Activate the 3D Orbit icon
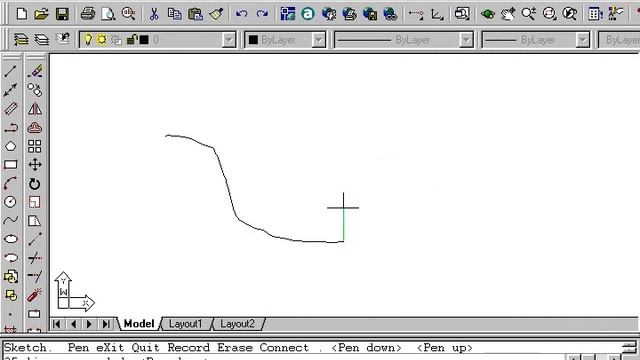Viewport: 640px width, 360px height. 488,15
